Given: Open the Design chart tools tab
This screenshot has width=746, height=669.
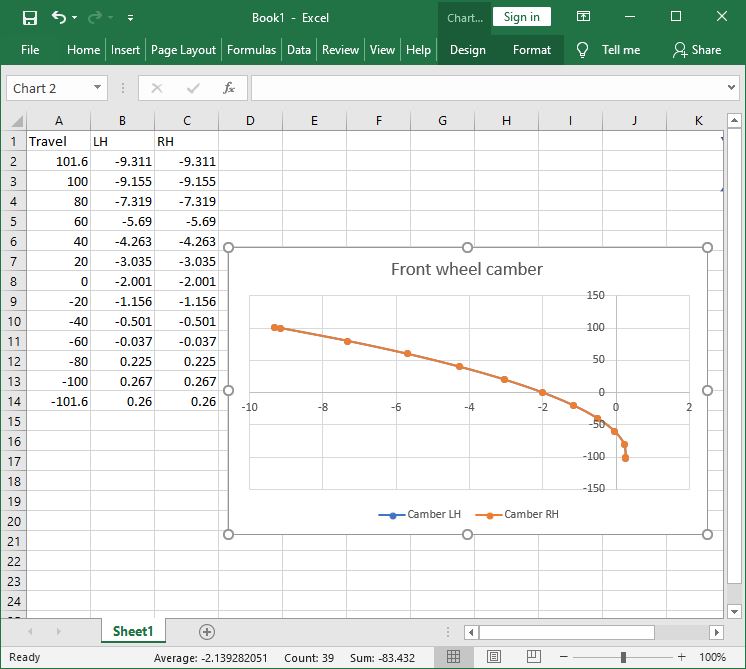Looking at the screenshot, I should (467, 50).
